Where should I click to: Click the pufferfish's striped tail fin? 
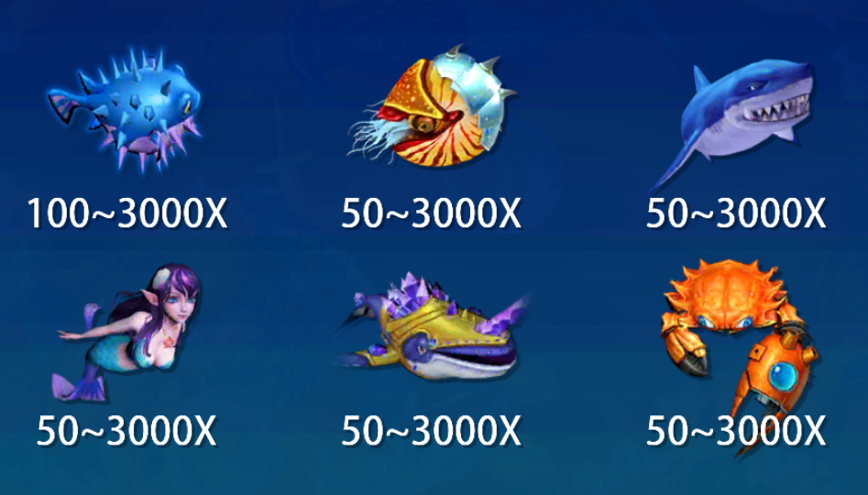point(62,106)
